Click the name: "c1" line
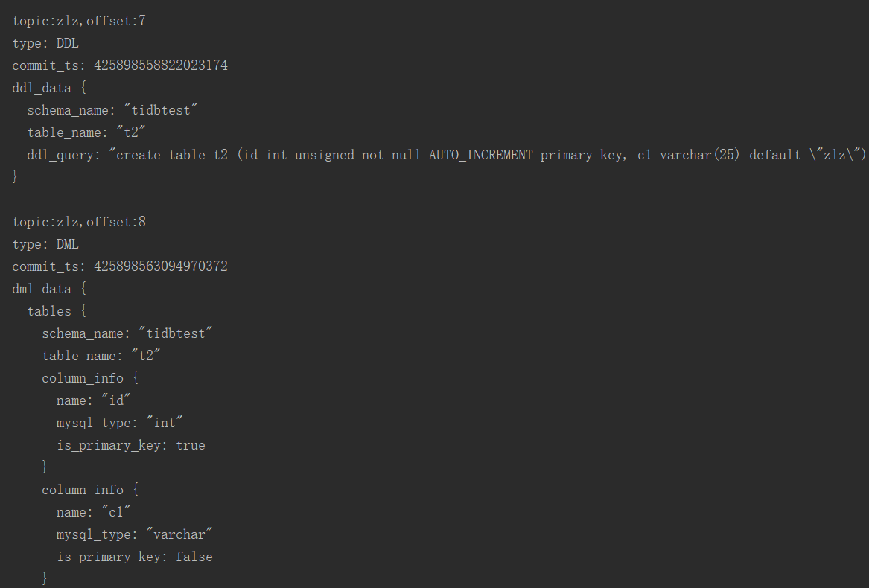 [94, 512]
